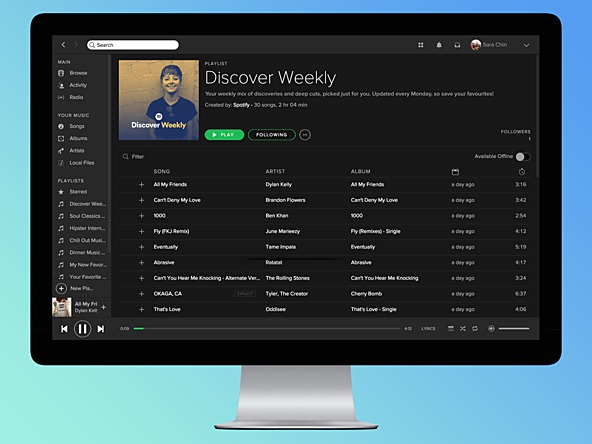The image size is (592, 444).
Task: Click the Spotify creator link
Action: pos(241,105)
